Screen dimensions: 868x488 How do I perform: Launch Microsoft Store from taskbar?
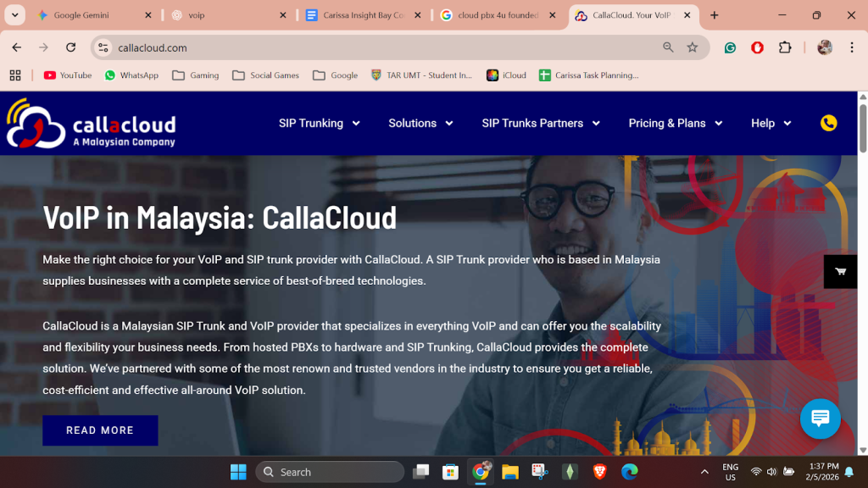pyautogui.click(x=450, y=472)
